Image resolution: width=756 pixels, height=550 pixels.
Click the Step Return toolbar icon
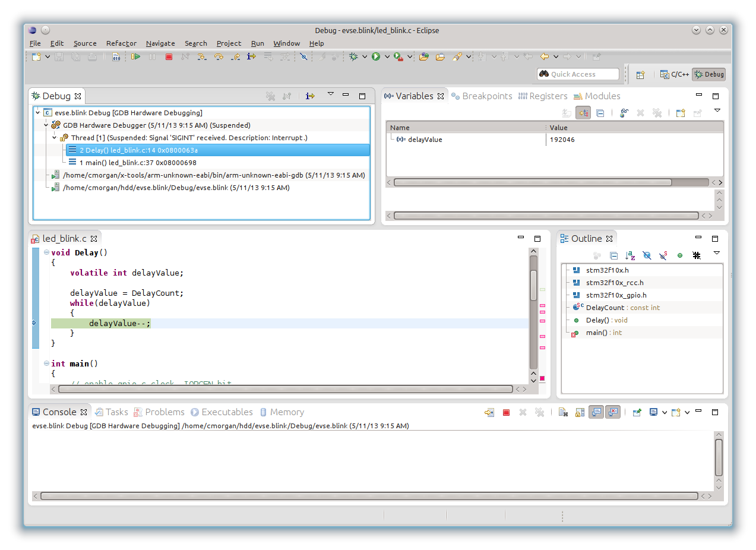(x=235, y=56)
